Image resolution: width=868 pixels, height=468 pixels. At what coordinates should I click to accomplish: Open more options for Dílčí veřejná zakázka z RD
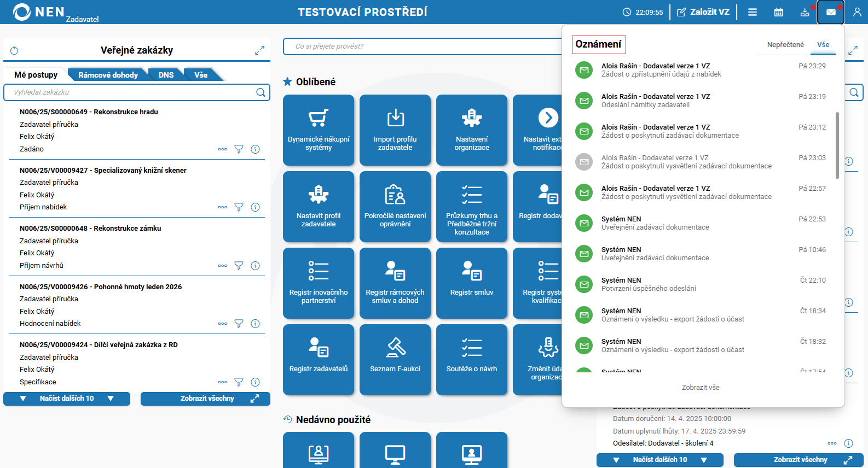coord(222,382)
